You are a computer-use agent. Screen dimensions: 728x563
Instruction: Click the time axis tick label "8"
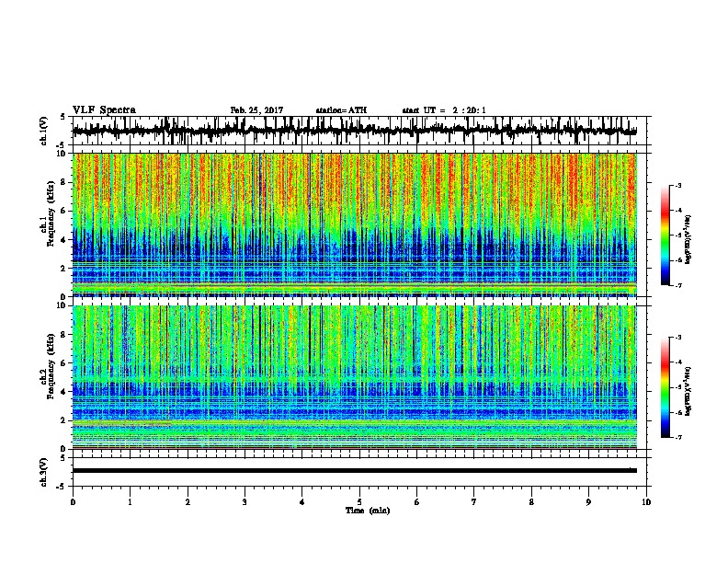[531, 502]
